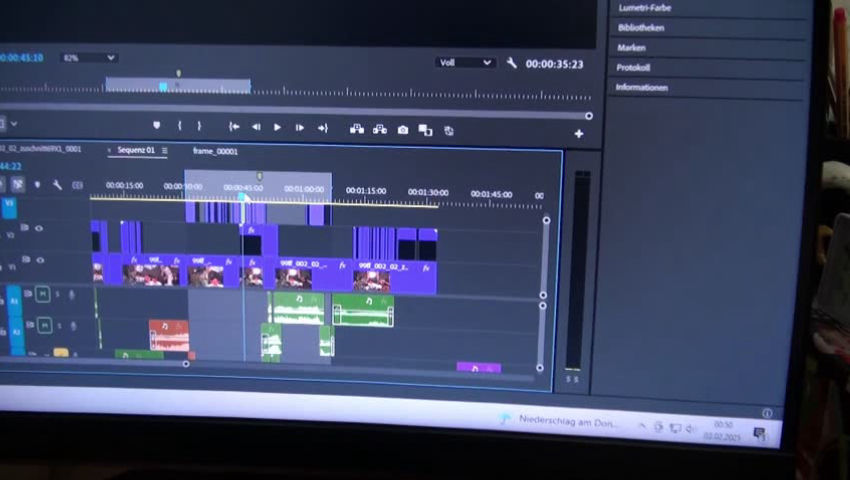
Task: Toggle A2 track targeting
Action: click(x=16, y=332)
